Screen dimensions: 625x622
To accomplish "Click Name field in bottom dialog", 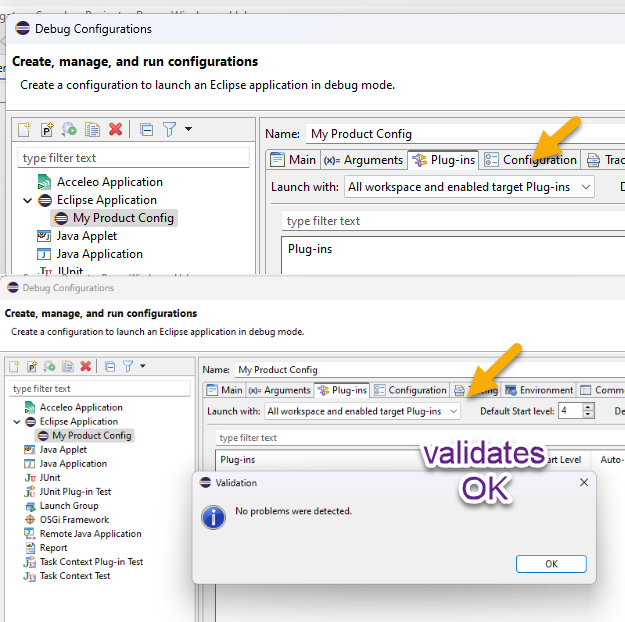I will [x=430, y=370].
